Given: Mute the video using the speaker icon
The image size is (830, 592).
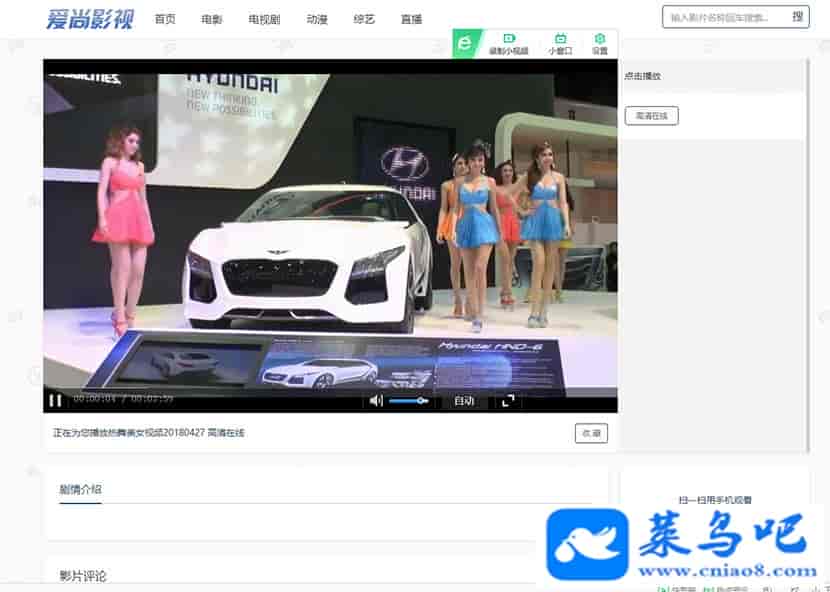Looking at the screenshot, I should coord(376,400).
